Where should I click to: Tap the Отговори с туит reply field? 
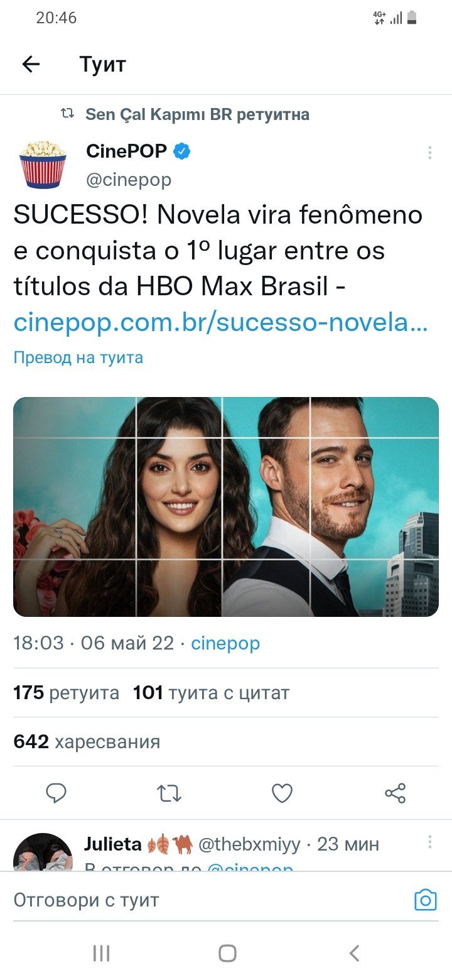[x=207, y=900]
